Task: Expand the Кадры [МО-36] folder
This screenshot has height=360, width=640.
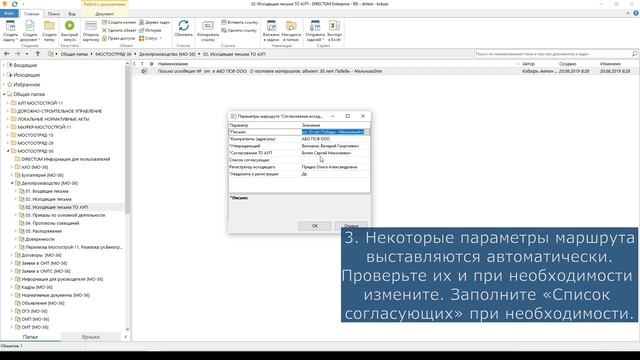Action: [12, 287]
